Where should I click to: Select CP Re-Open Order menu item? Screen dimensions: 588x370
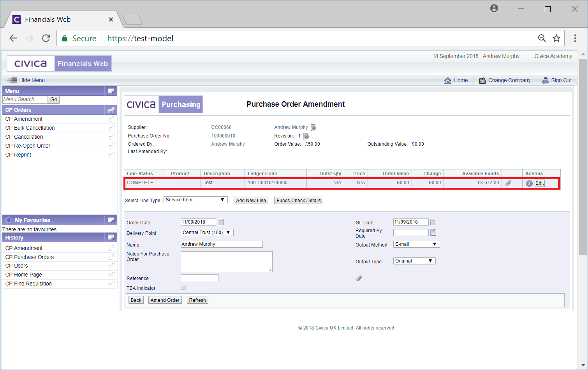point(28,146)
